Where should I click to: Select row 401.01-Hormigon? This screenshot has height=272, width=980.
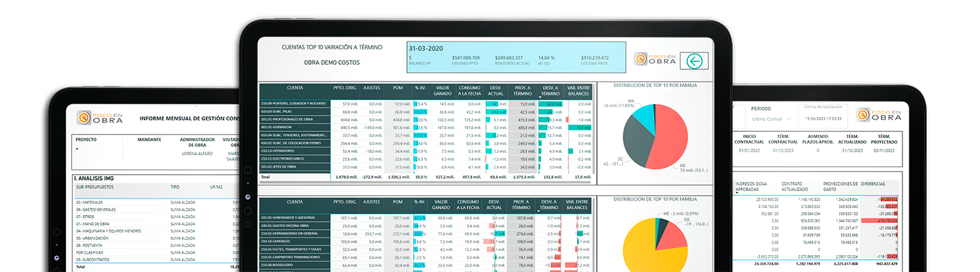425,127
